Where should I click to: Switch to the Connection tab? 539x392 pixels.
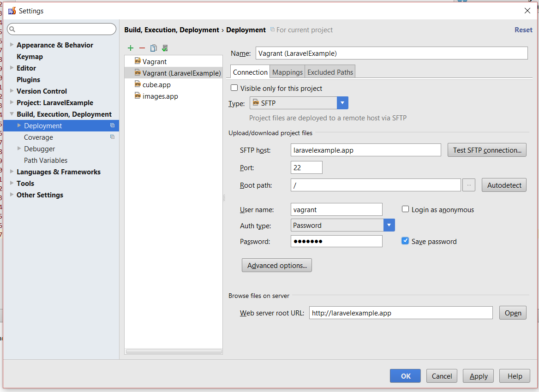click(250, 72)
